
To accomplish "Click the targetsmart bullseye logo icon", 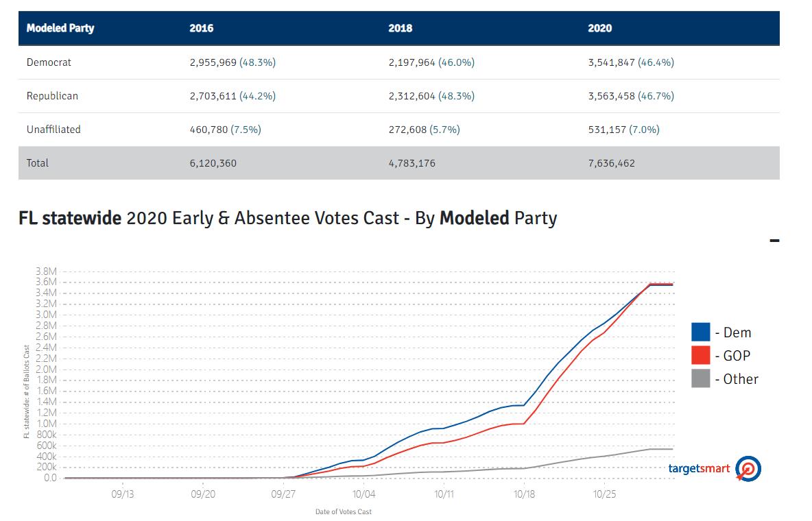I will coord(748,469).
